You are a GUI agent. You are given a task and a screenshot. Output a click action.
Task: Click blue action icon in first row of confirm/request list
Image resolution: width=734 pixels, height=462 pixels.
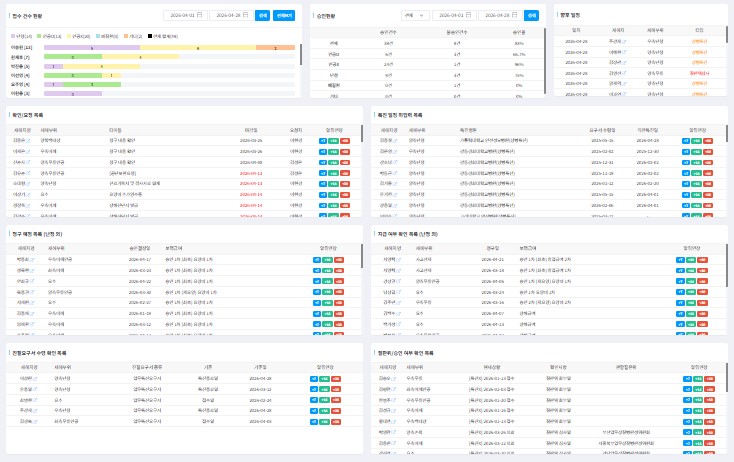[x=322, y=141]
